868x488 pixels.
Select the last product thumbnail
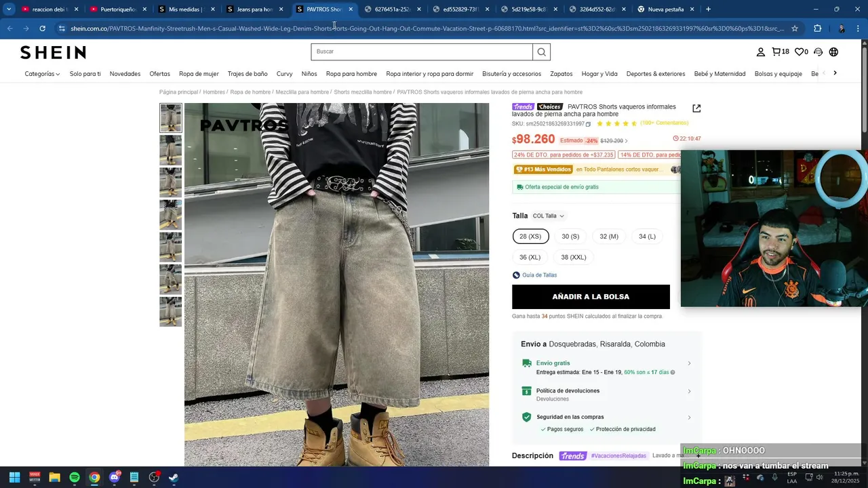(x=170, y=311)
